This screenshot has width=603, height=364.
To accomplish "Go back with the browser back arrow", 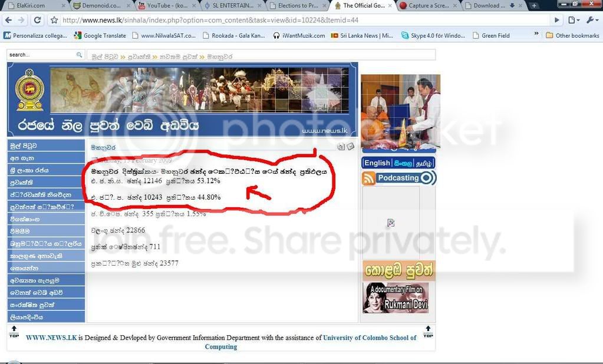I will coord(8,20).
